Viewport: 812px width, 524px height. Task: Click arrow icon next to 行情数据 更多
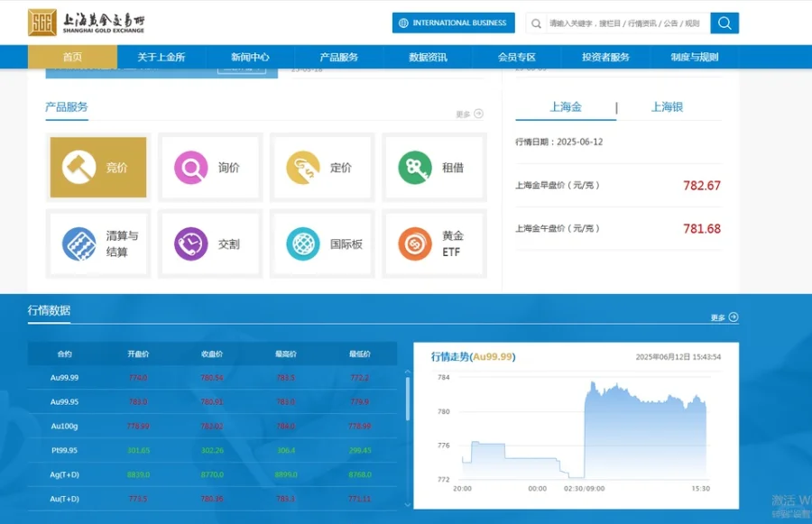(734, 317)
